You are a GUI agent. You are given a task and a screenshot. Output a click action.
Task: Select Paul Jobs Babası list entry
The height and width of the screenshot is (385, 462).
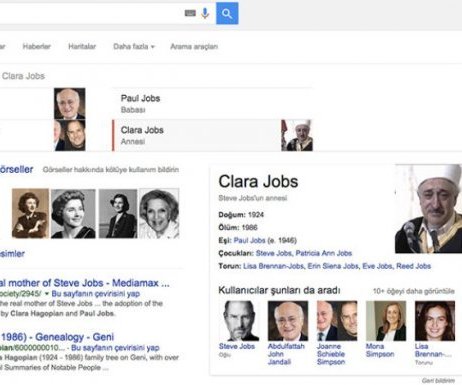(212, 103)
